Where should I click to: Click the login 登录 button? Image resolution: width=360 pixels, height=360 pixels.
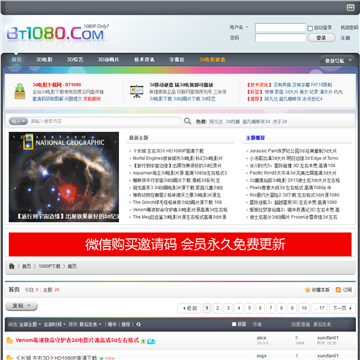coord(321,38)
